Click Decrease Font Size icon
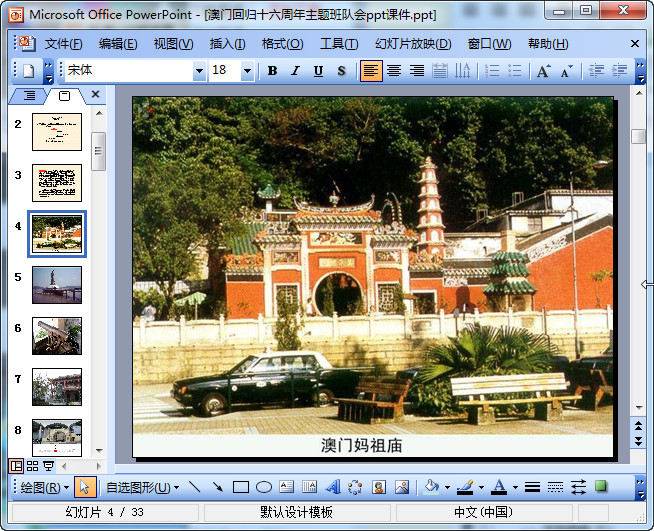 566,71
